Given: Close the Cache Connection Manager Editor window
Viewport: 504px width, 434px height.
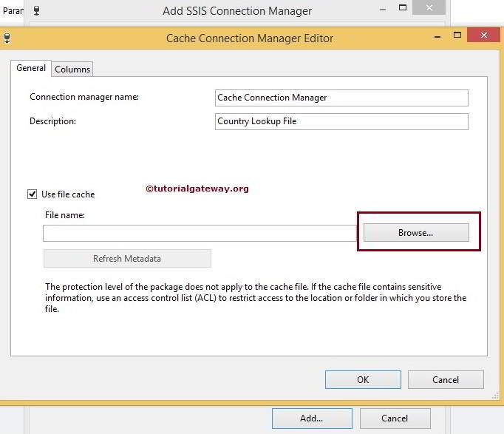Looking at the screenshot, I should (x=483, y=35).
